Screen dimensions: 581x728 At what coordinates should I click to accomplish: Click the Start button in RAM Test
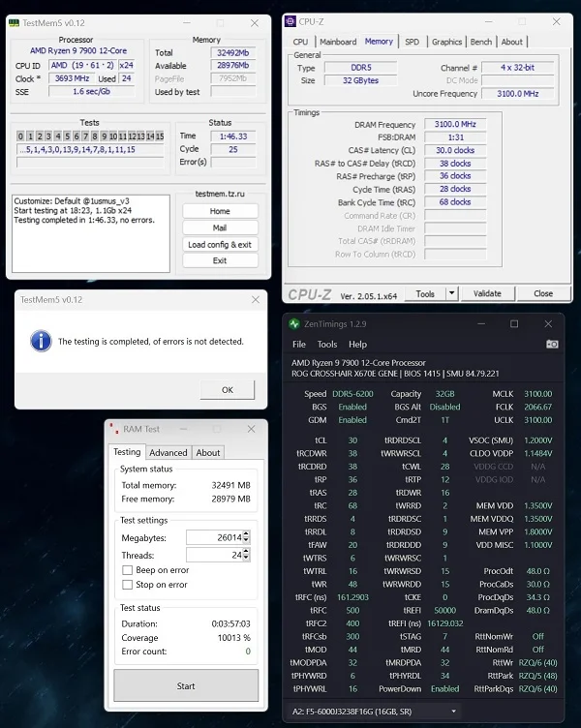[x=186, y=685]
